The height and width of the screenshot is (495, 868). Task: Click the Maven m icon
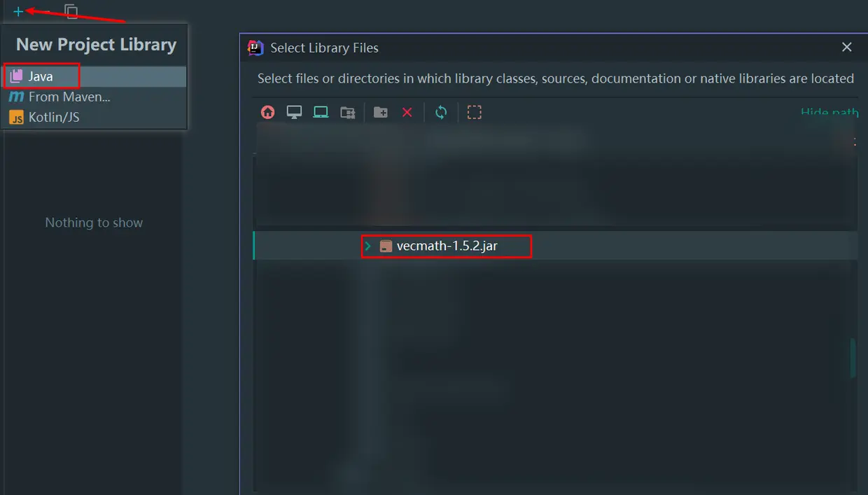tap(16, 97)
